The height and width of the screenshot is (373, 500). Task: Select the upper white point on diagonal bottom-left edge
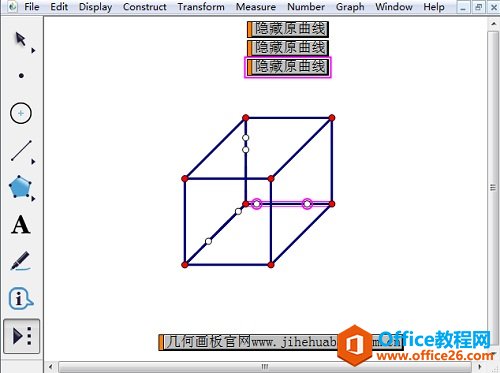[x=238, y=211]
